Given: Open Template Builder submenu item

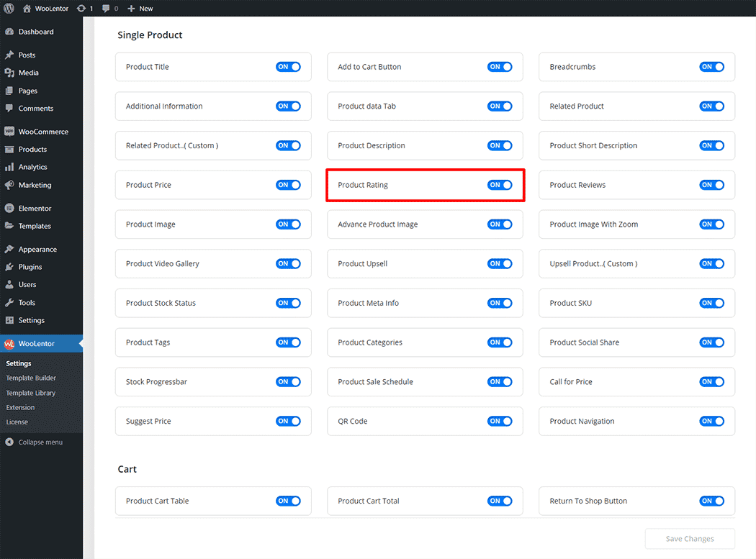Looking at the screenshot, I should (x=31, y=378).
